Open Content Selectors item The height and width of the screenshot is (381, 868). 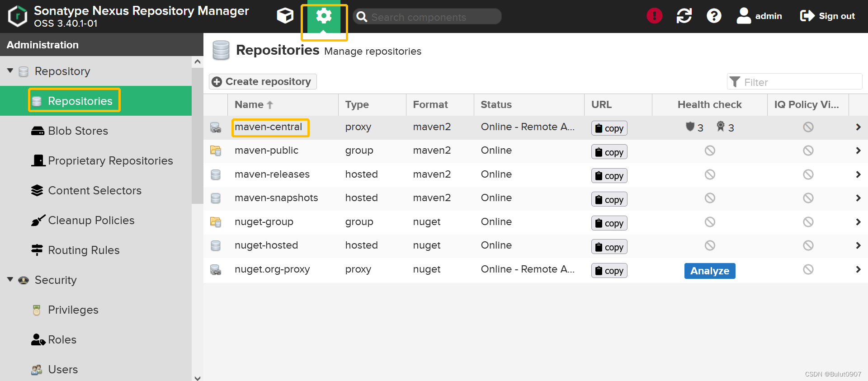coord(96,190)
